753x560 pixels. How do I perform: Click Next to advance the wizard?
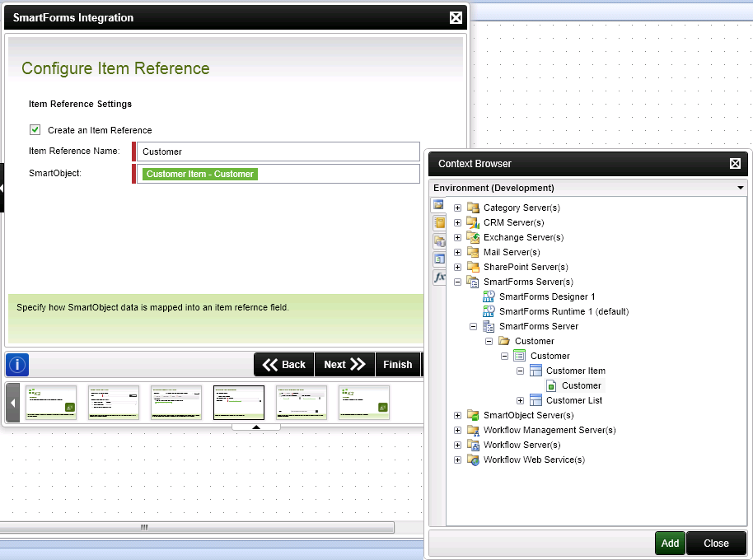pos(345,365)
